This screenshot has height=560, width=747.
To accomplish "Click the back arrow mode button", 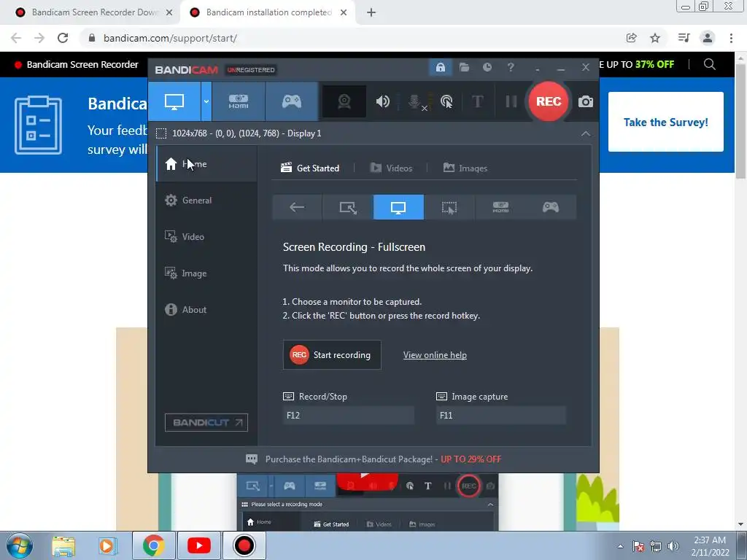I will pos(298,207).
